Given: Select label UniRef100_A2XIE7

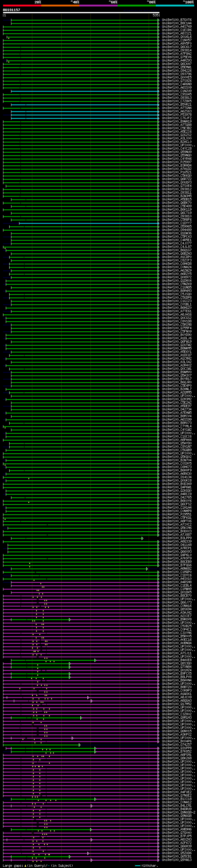Looking at the screenshot, I should click(176, 616).
